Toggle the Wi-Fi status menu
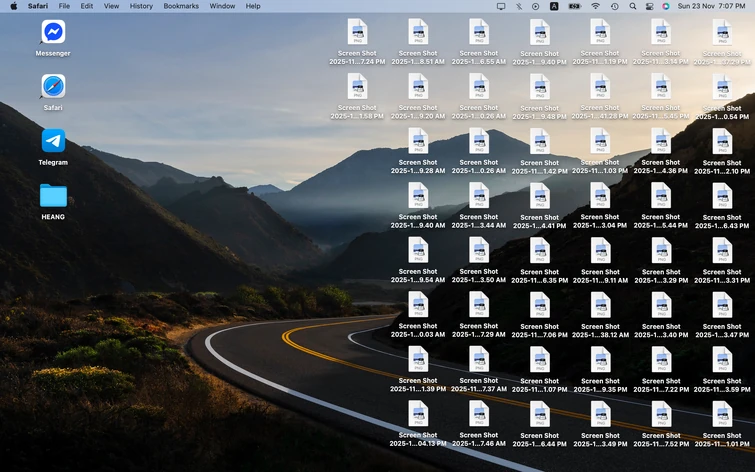 595,6
